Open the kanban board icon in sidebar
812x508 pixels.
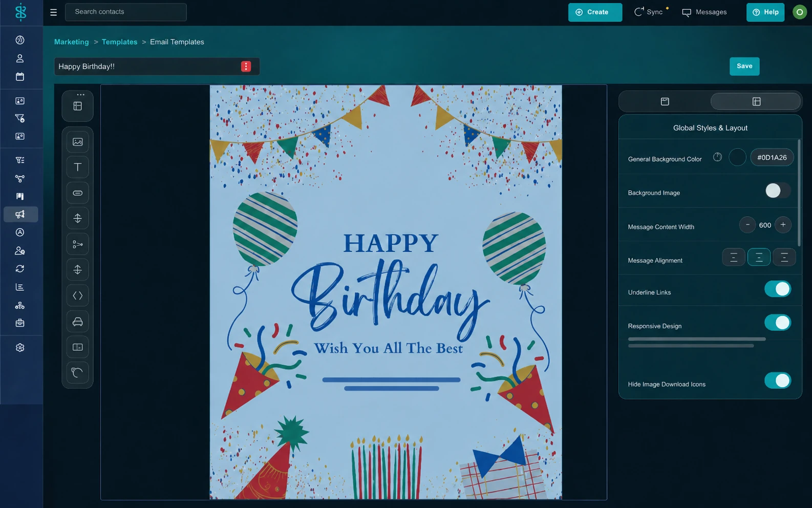(x=20, y=196)
